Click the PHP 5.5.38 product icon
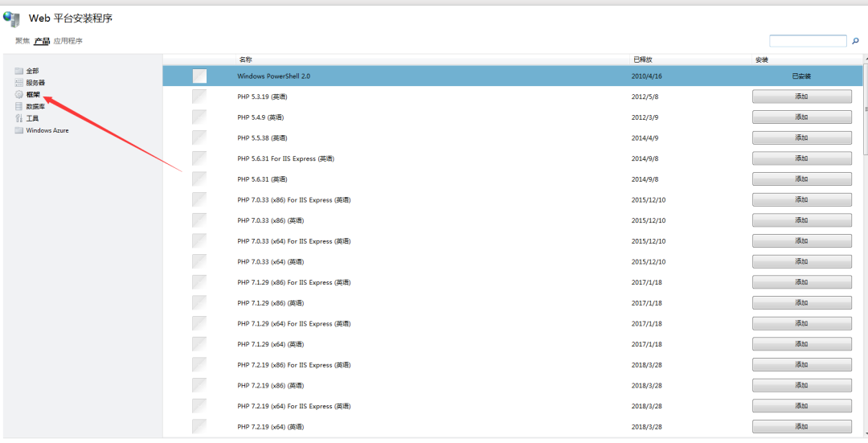 coord(199,137)
